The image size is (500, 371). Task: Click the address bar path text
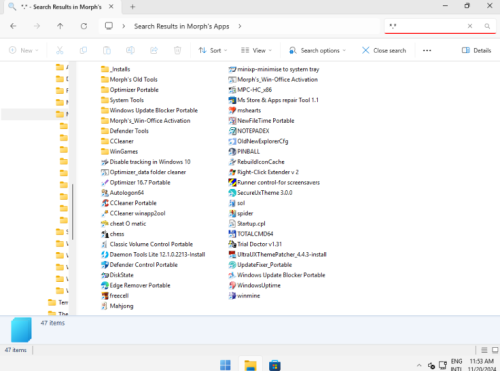tap(182, 26)
